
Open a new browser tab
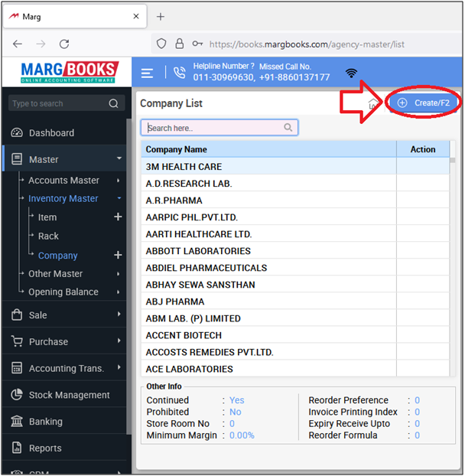pos(161,16)
